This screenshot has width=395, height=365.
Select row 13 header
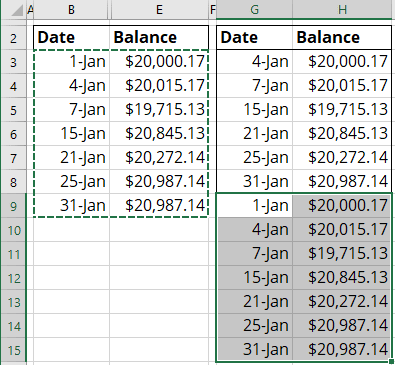(13, 302)
